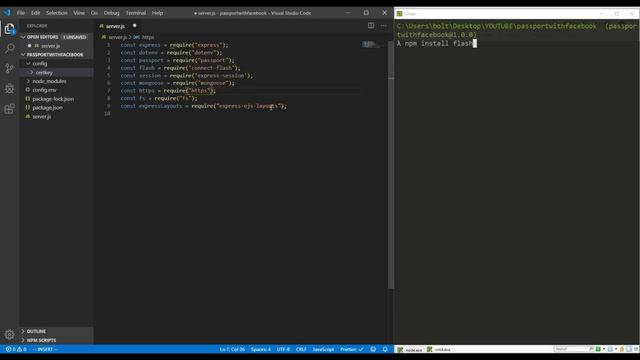Screen dimensions: 640x360
Task: Open notifications bell in status bar
Action: coord(385,349)
